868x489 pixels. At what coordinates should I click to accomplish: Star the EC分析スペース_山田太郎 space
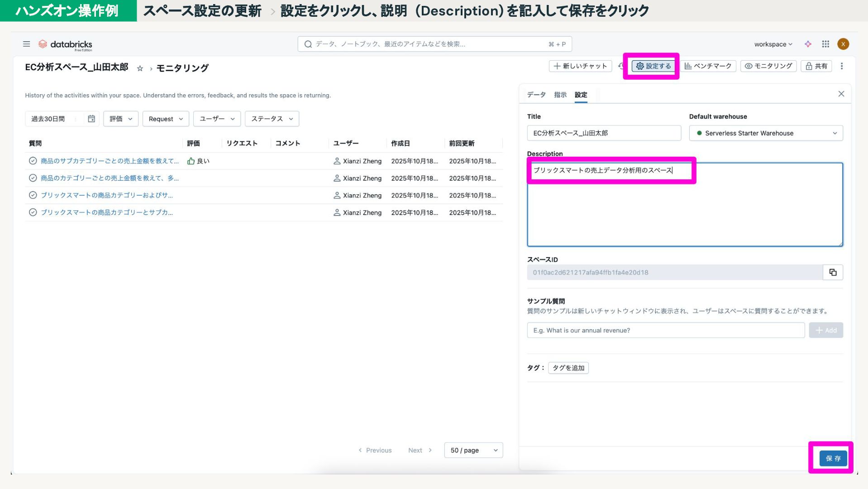point(140,68)
